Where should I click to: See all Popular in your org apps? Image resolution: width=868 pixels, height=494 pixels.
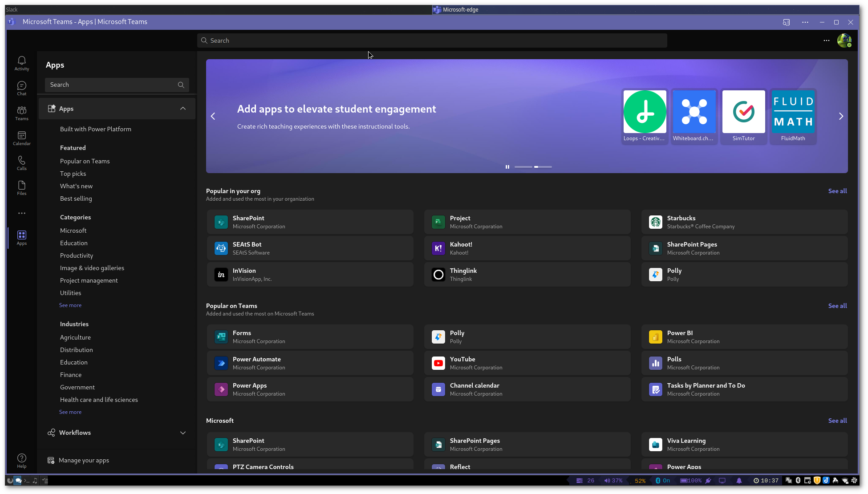pyautogui.click(x=837, y=191)
